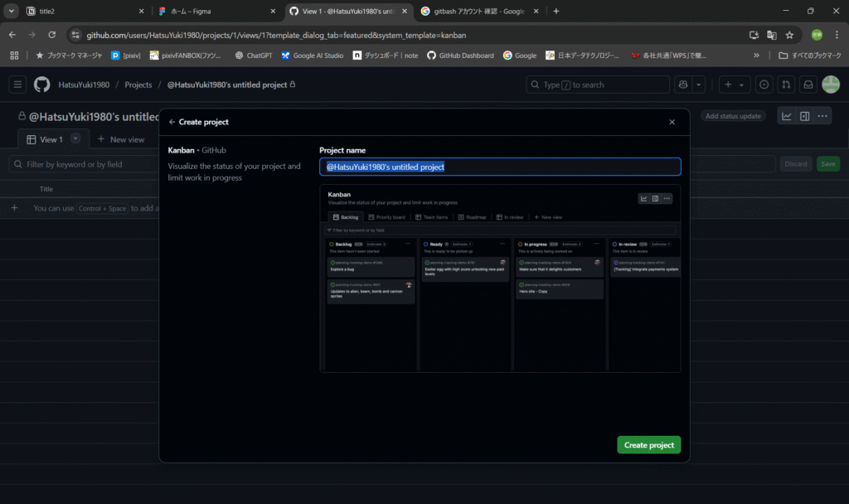Image resolution: width=849 pixels, height=504 pixels.
Task: Click the Title column header
Action: click(x=46, y=189)
